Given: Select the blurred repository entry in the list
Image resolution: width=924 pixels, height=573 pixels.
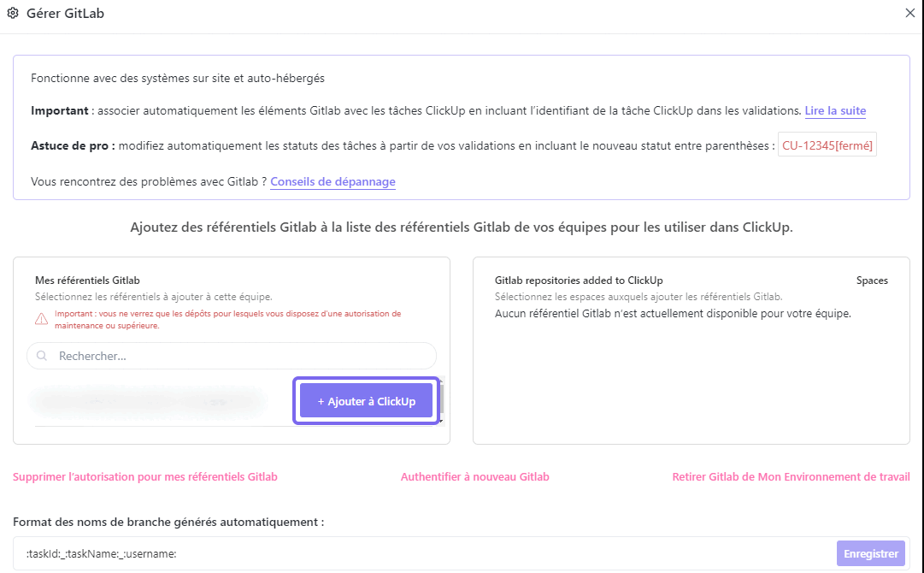Looking at the screenshot, I should click(x=150, y=400).
